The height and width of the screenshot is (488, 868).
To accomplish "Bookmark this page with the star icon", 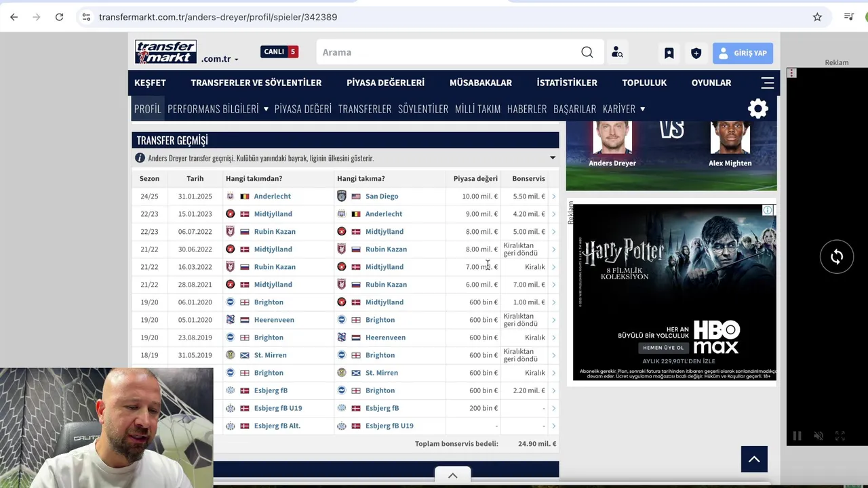I will pyautogui.click(x=817, y=17).
